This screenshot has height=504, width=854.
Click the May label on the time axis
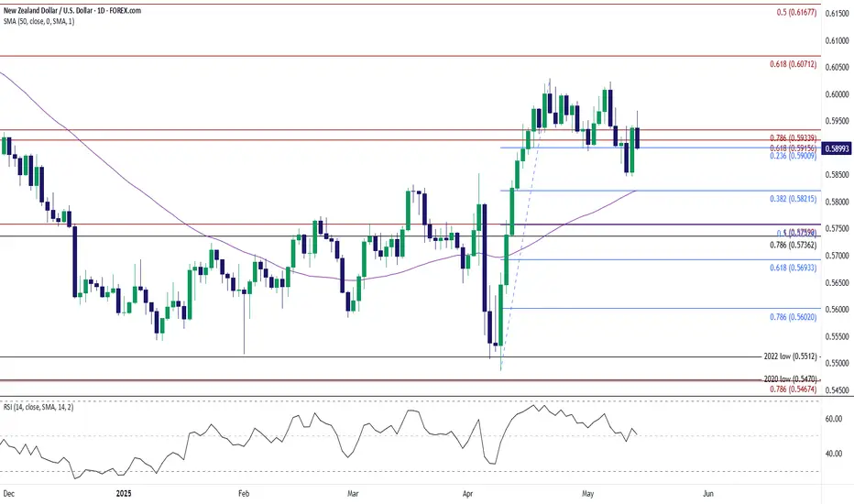587,494
